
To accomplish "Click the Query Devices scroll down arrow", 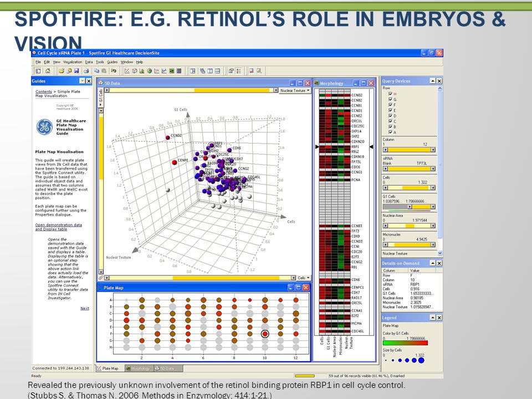I will (440, 253).
